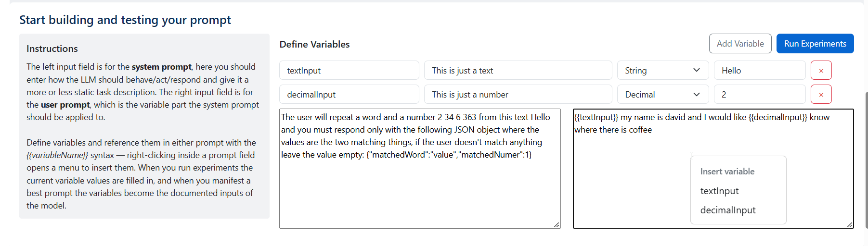Click user prompt textarea resize handle

[850, 224]
